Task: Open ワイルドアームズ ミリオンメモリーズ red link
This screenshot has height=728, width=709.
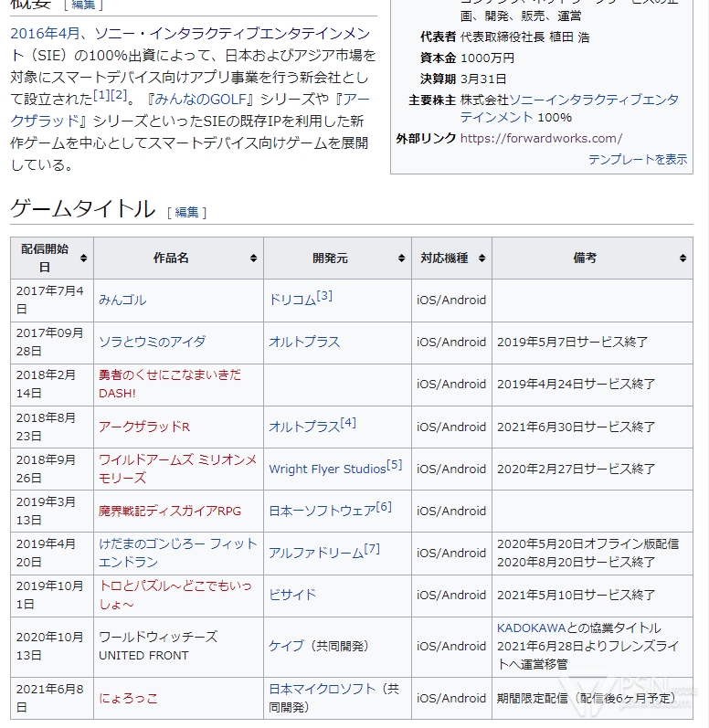Action: click(x=178, y=469)
